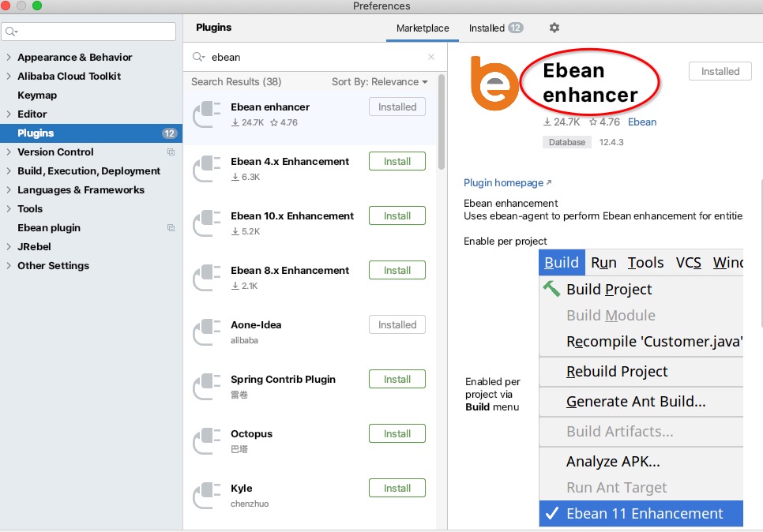The height and width of the screenshot is (532, 763).
Task: Click the external link arrow after Plugin homepage
Action: 549,182
